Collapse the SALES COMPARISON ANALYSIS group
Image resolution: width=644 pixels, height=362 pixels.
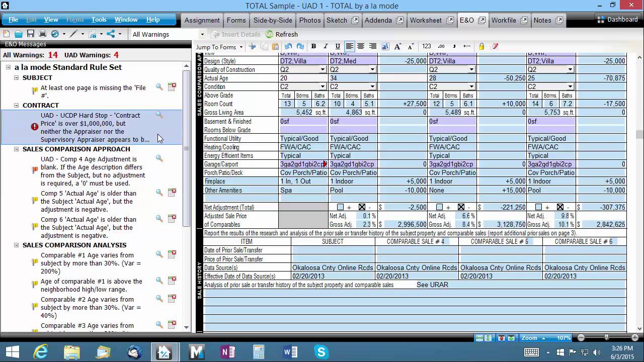(x=16, y=245)
